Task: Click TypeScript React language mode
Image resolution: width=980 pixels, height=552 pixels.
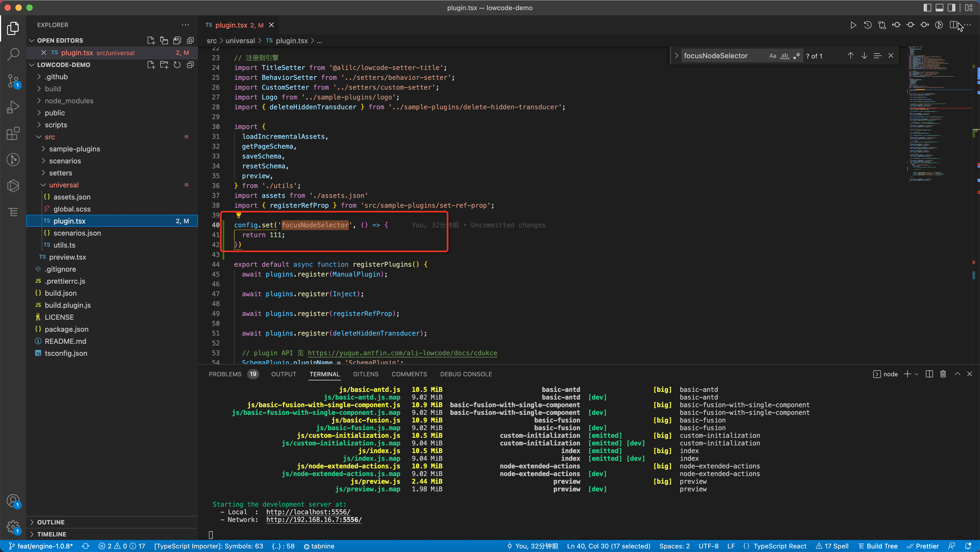Action: [x=780, y=546]
